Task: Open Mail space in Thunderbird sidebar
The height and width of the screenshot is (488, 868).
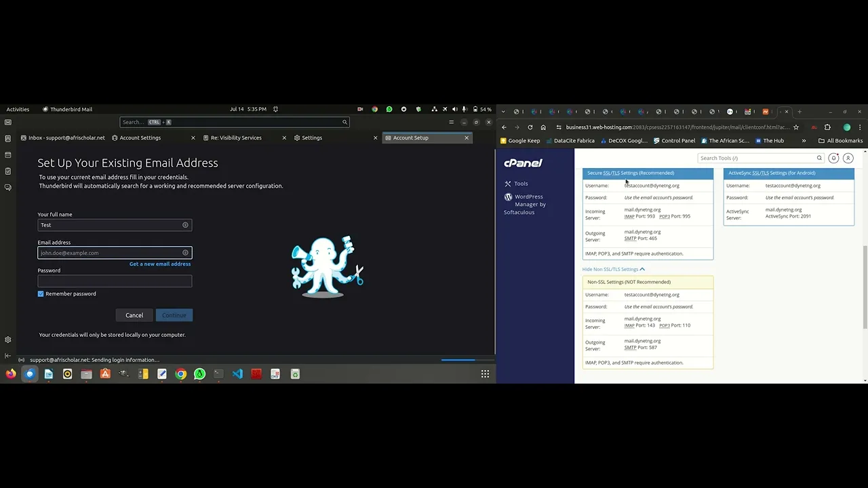Action: pyautogui.click(x=7, y=122)
